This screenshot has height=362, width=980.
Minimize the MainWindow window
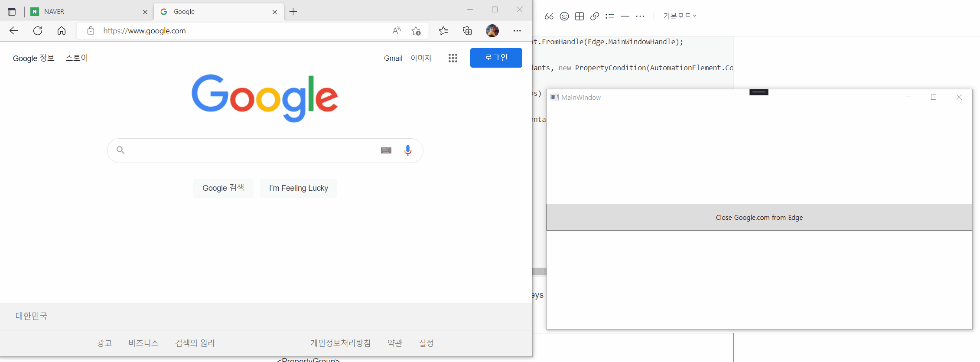point(908,97)
